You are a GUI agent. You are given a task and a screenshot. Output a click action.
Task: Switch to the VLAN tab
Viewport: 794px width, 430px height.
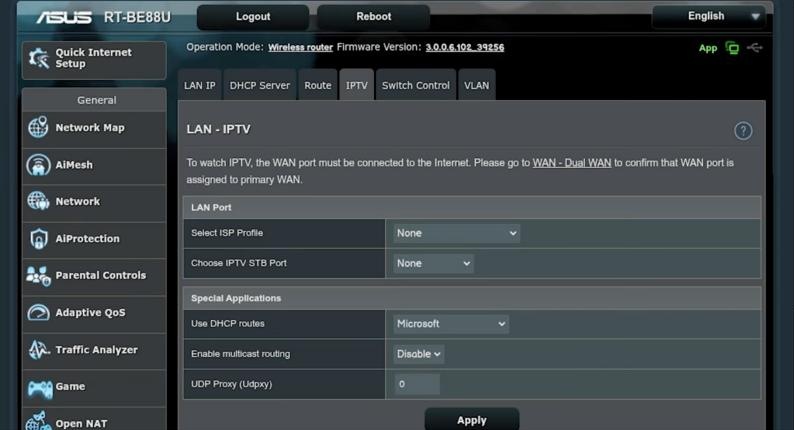pyautogui.click(x=477, y=85)
